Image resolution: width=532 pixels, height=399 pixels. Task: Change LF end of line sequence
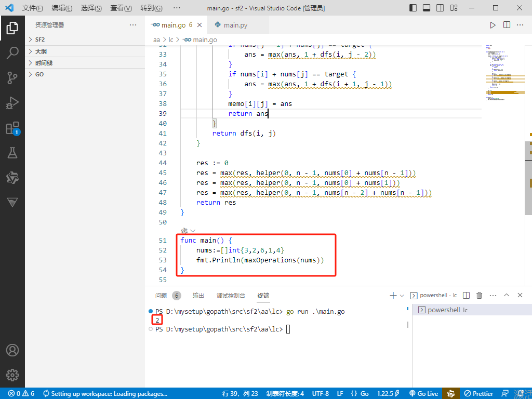point(340,394)
